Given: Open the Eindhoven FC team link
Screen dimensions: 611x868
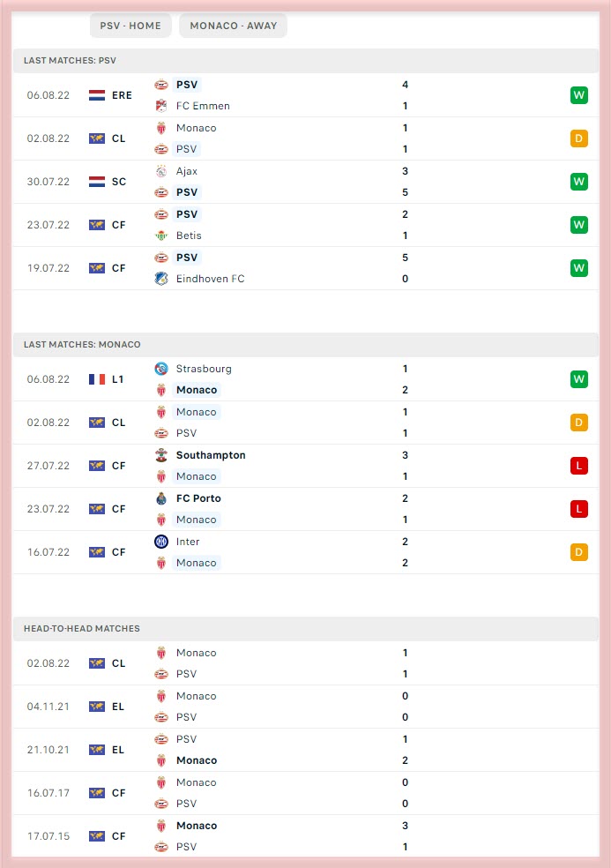Looking at the screenshot, I should (211, 279).
